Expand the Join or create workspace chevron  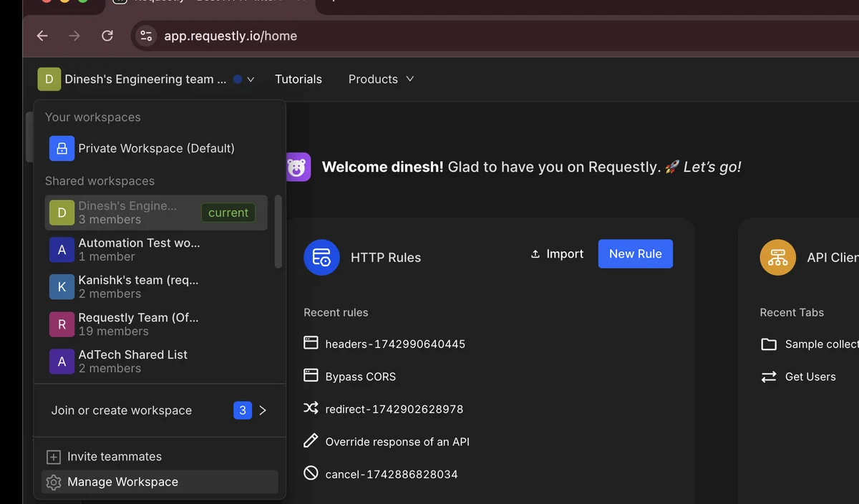263,410
